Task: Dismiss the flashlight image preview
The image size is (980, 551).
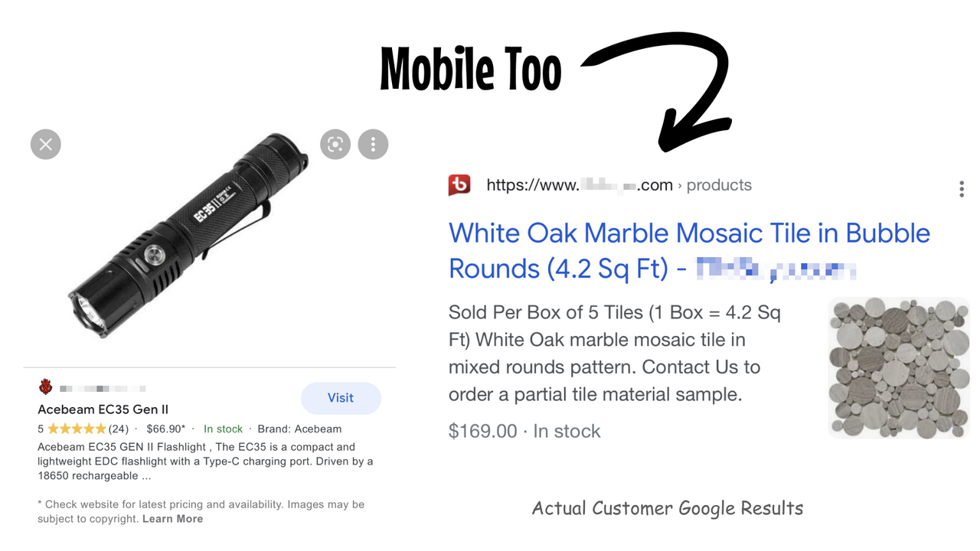Action: pyautogui.click(x=45, y=144)
